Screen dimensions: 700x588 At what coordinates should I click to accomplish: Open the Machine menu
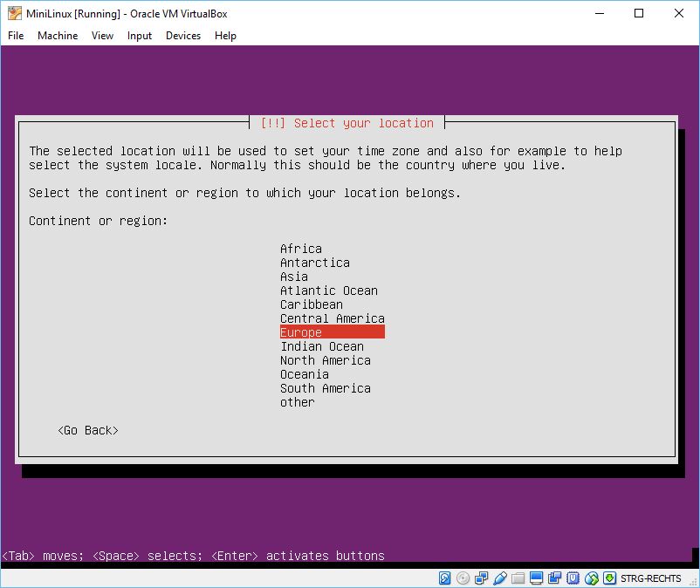coord(58,36)
